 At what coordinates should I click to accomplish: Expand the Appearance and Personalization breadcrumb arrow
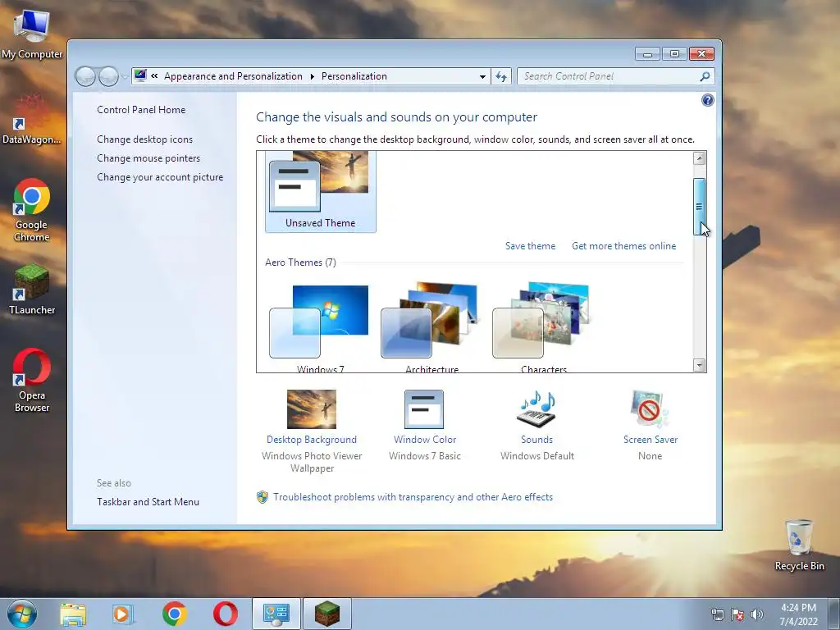pos(312,76)
